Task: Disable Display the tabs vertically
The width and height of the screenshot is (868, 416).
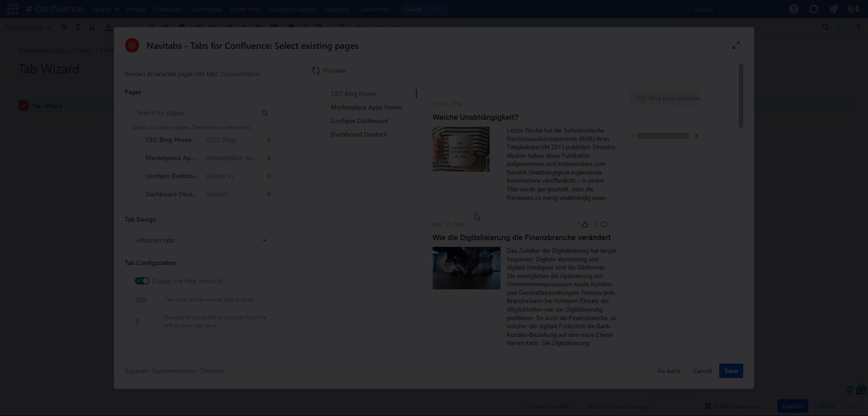Action: [x=142, y=281]
